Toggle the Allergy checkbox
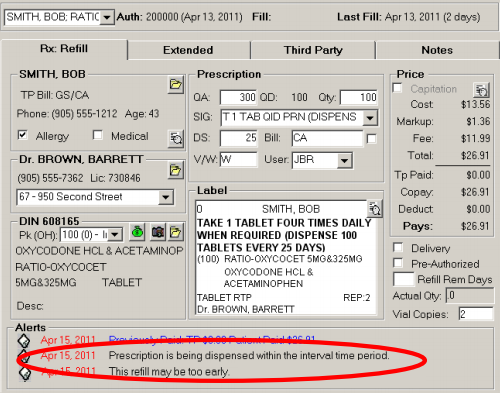 pyautogui.click(x=22, y=135)
